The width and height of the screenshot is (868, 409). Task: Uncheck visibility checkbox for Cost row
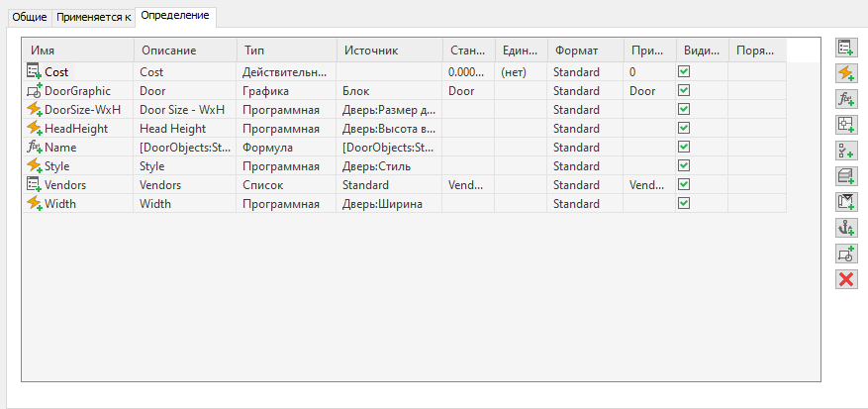[684, 72]
